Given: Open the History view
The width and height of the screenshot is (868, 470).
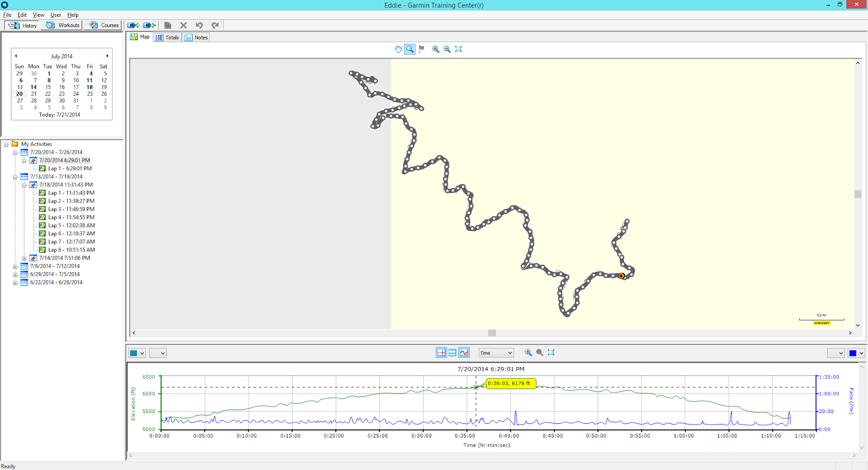Looking at the screenshot, I should click(22, 25).
